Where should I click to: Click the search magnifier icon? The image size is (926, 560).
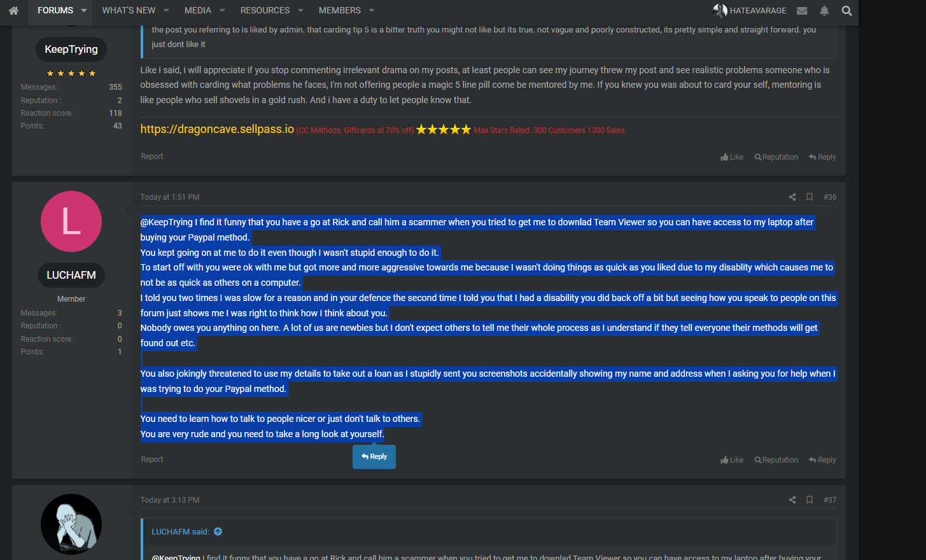846,11
